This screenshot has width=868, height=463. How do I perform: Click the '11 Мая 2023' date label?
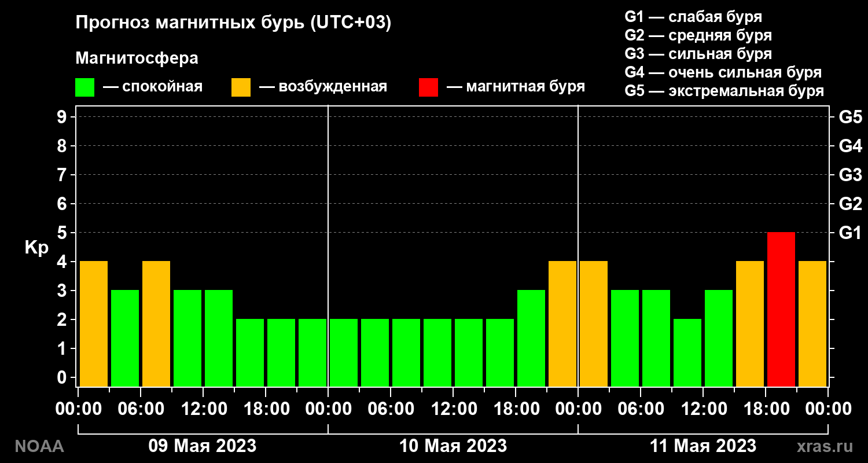pos(703,446)
